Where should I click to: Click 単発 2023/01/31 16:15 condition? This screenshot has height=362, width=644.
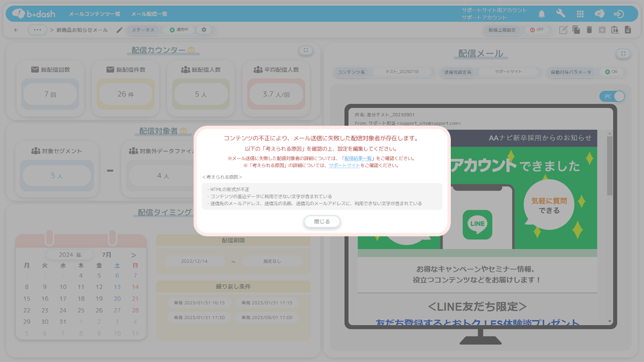point(199,303)
